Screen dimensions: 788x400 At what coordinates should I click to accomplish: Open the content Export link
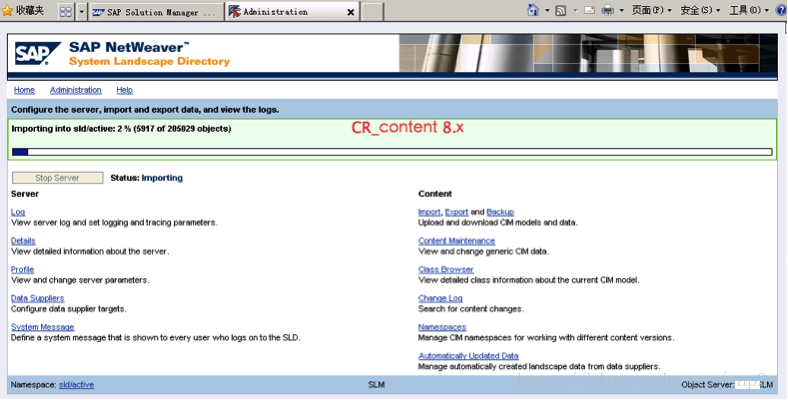click(x=457, y=212)
